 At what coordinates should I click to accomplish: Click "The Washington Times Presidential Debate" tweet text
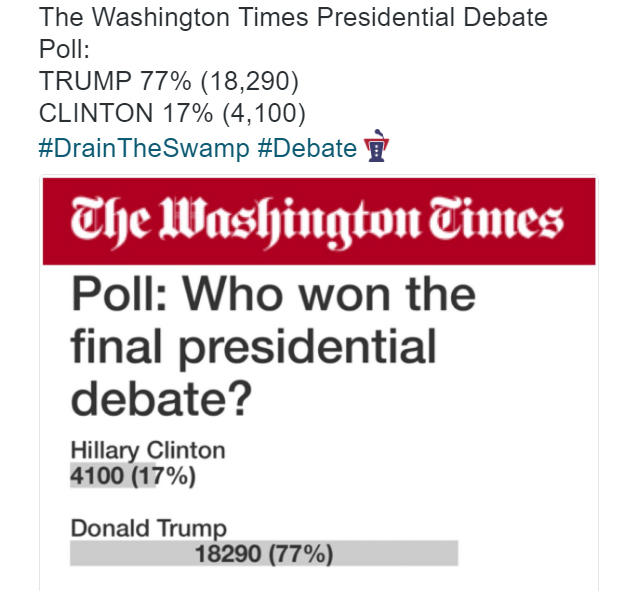coord(293,19)
